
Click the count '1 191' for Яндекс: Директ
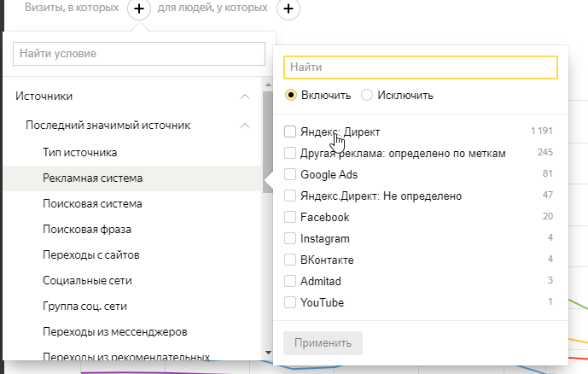542,131
